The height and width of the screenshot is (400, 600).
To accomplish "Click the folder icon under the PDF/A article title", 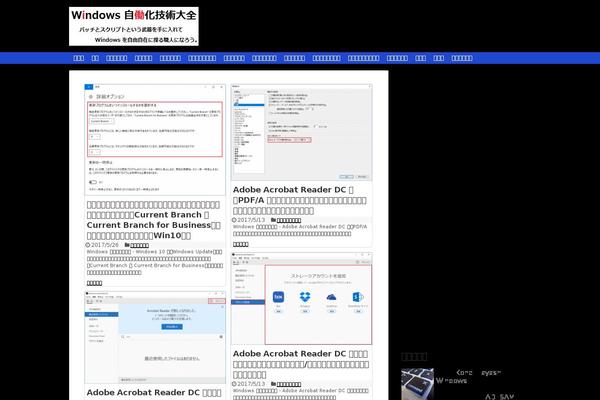I will pyautogui.click(x=273, y=220).
